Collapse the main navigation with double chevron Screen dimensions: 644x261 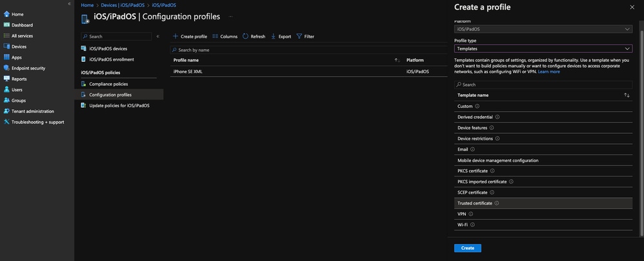tap(70, 4)
